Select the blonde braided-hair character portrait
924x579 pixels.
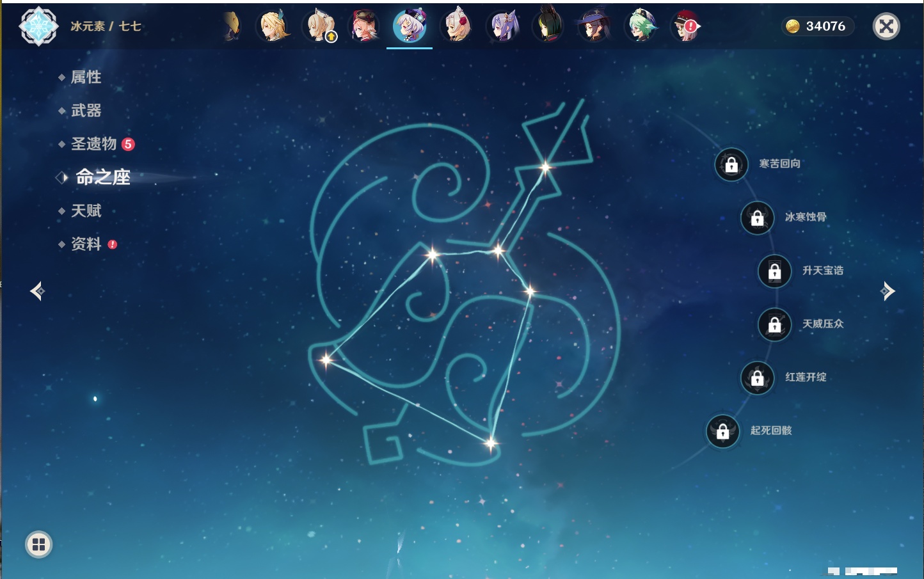273,26
